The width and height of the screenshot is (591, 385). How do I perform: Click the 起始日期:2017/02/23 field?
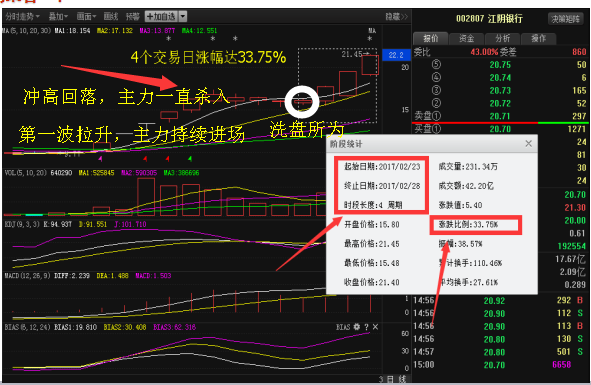pyautogui.click(x=382, y=167)
